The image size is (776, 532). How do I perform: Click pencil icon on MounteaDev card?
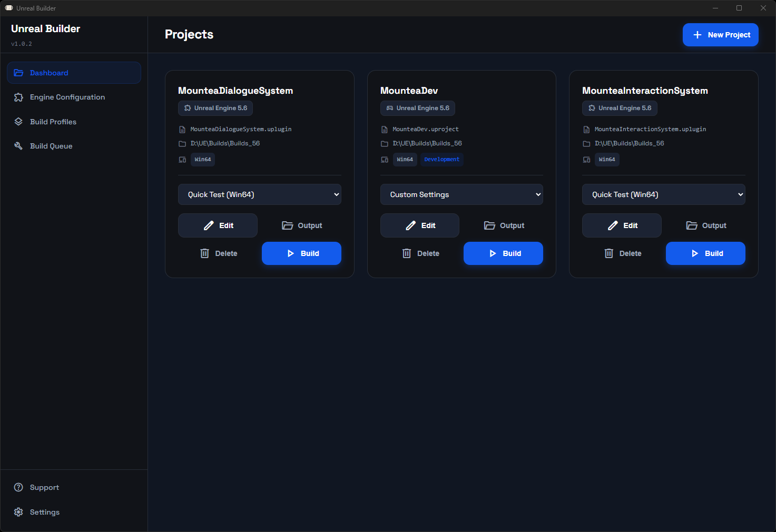tap(411, 225)
